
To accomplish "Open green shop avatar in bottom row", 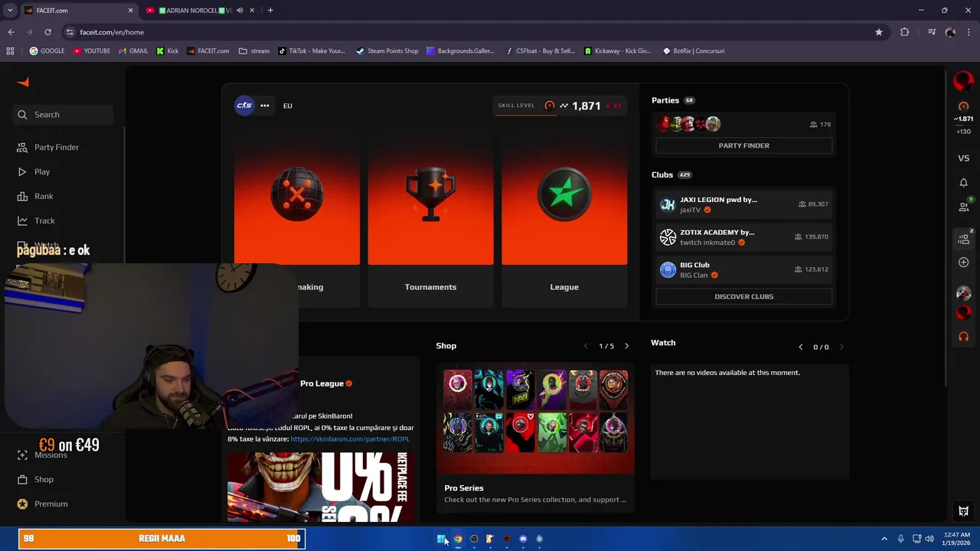I will (551, 432).
